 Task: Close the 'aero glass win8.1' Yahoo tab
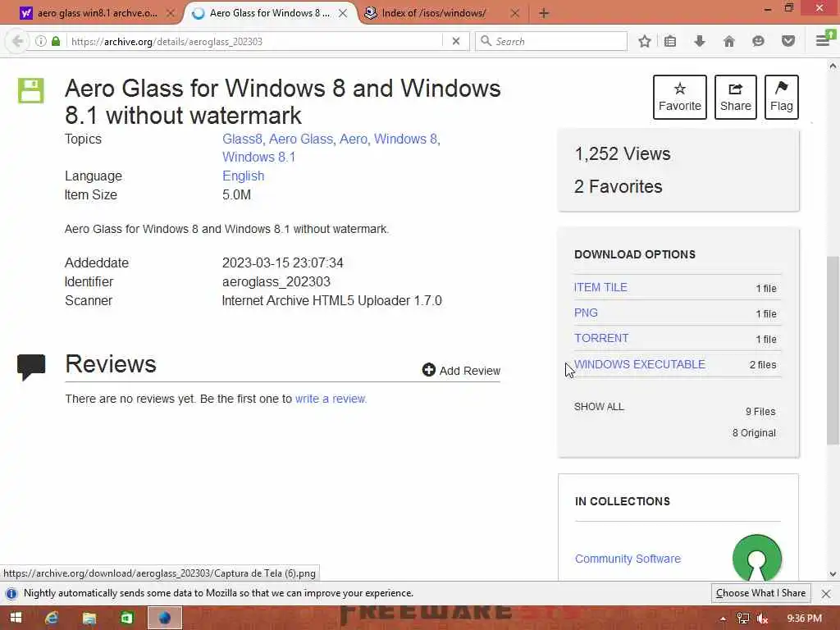click(x=171, y=13)
